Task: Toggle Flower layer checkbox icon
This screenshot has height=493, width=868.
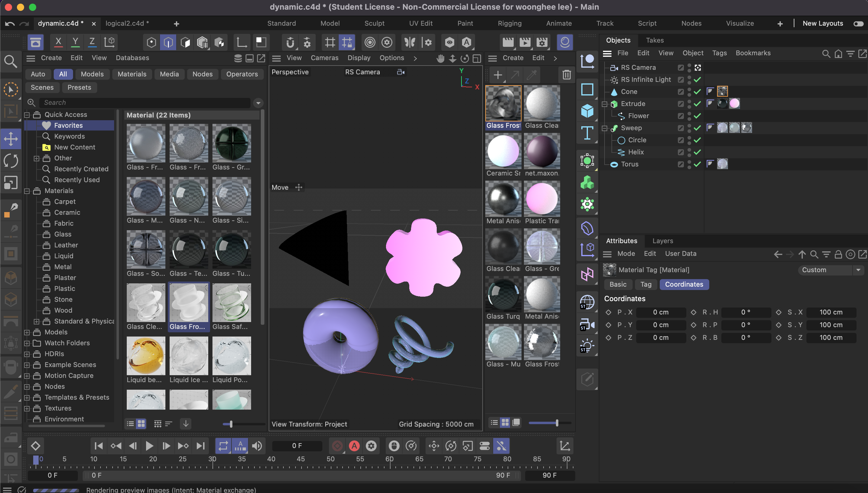Action: point(681,116)
